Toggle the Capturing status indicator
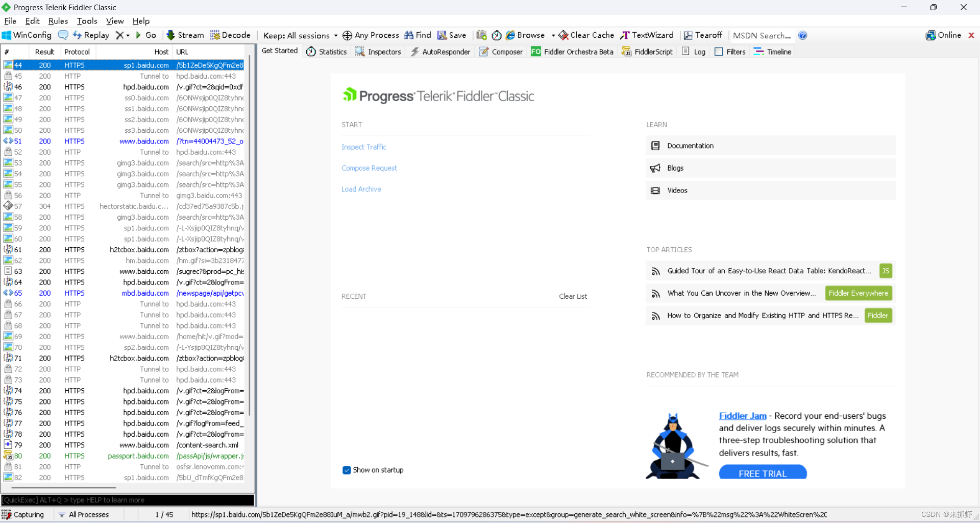 tap(23, 514)
